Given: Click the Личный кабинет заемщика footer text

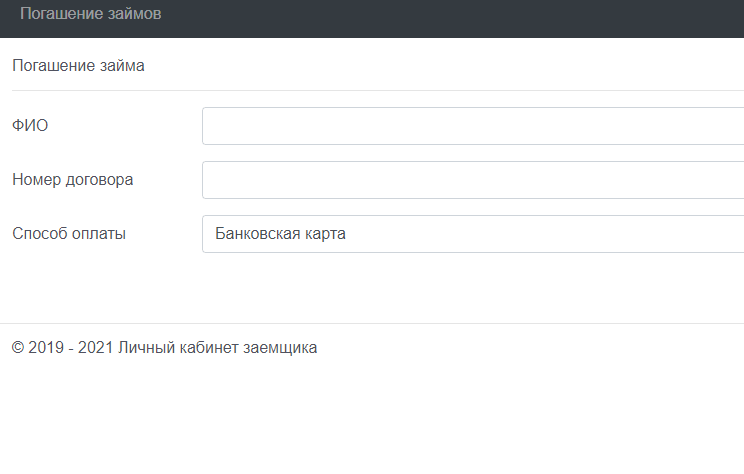Looking at the screenshot, I should pos(217,348).
